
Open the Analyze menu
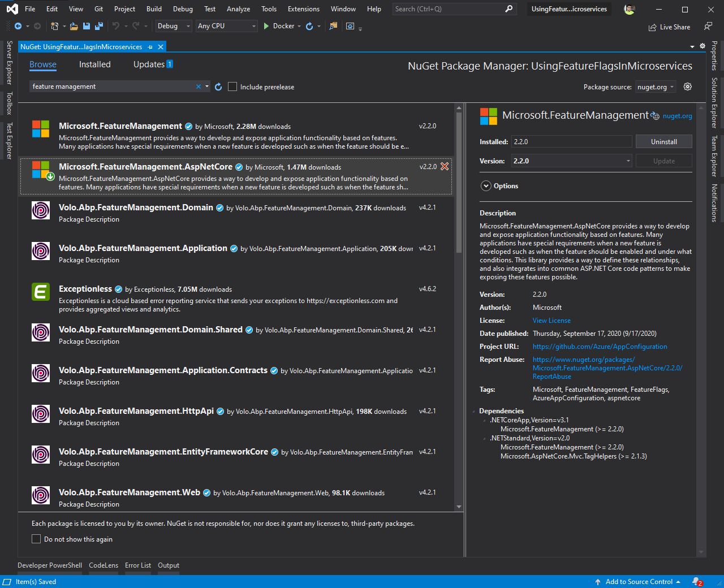[238, 9]
